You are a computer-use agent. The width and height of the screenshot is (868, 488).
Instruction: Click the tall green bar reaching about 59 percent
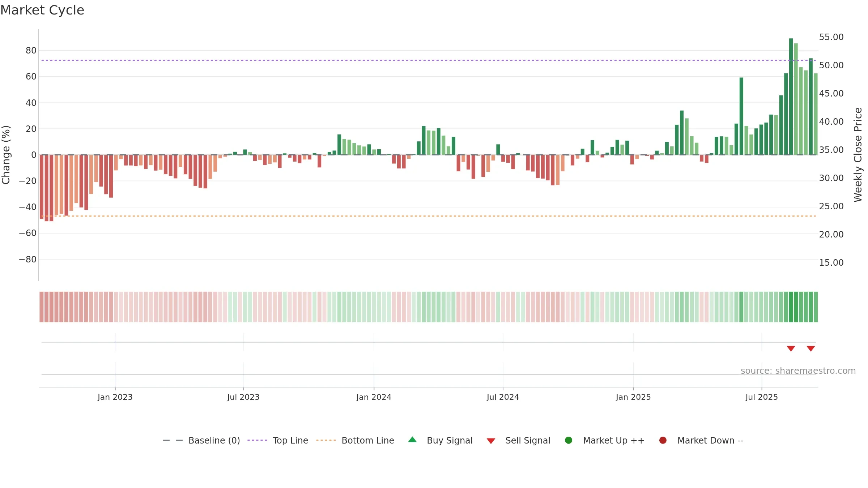pos(741,116)
